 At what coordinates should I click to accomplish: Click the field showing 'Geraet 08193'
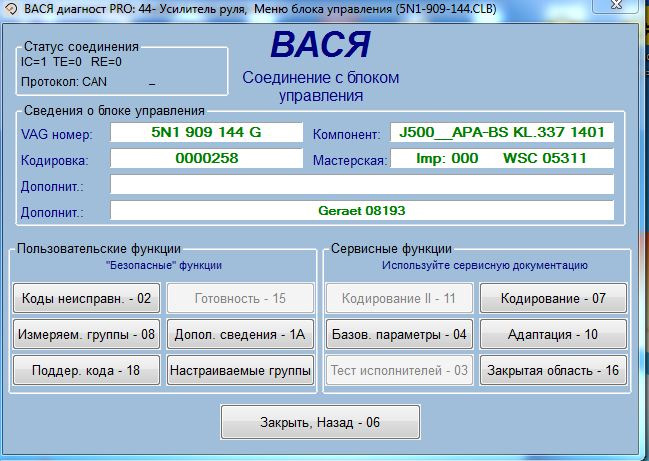pyautogui.click(x=362, y=211)
